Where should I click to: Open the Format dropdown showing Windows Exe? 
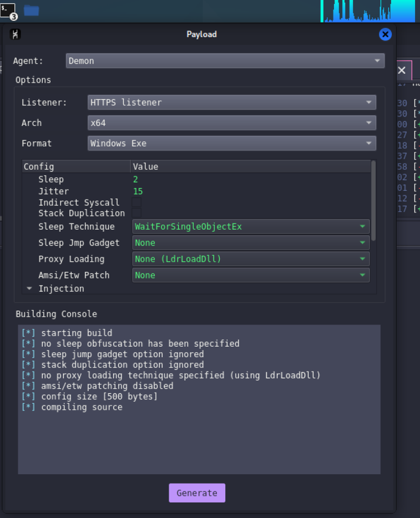tap(232, 144)
